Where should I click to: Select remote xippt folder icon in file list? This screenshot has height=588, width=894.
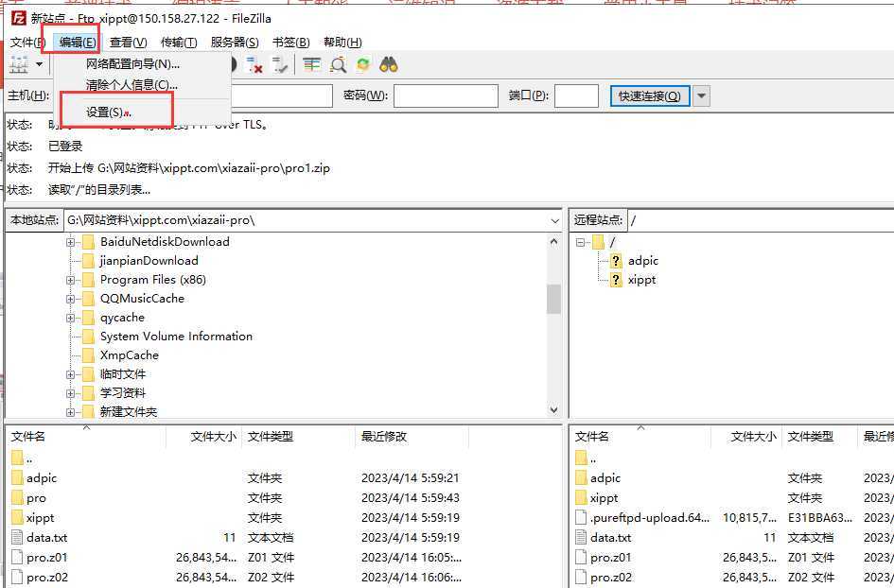[581, 498]
